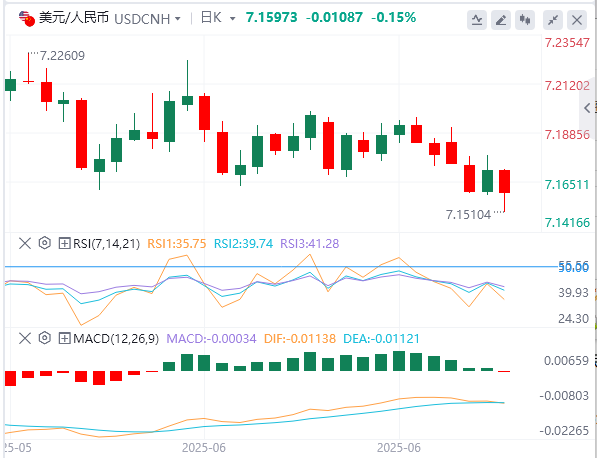Expand the right side panel chevron

pos(587,108)
